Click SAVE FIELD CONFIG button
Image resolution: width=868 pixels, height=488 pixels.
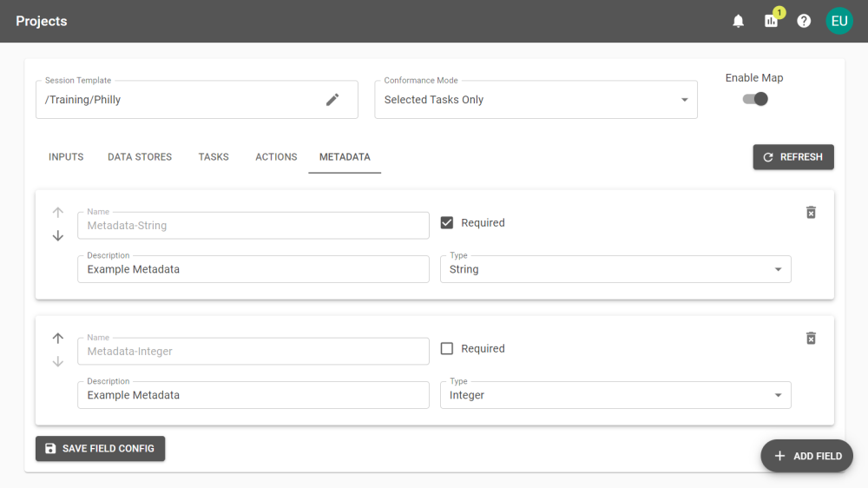coord(100,449)
